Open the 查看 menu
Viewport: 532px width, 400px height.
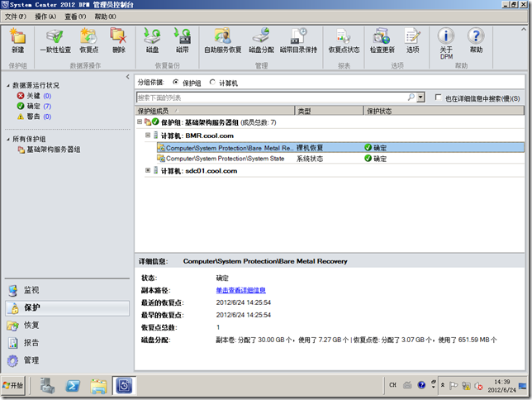[x=75, y=17]
